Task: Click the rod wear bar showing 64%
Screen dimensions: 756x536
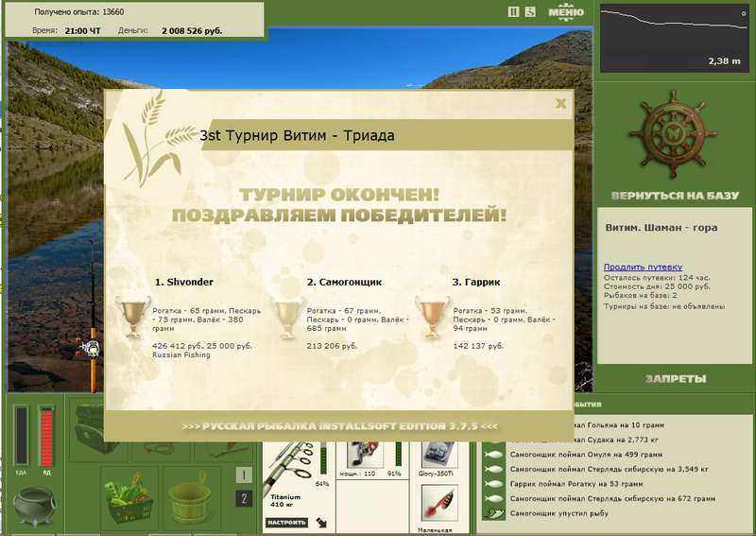Action: 323,458
